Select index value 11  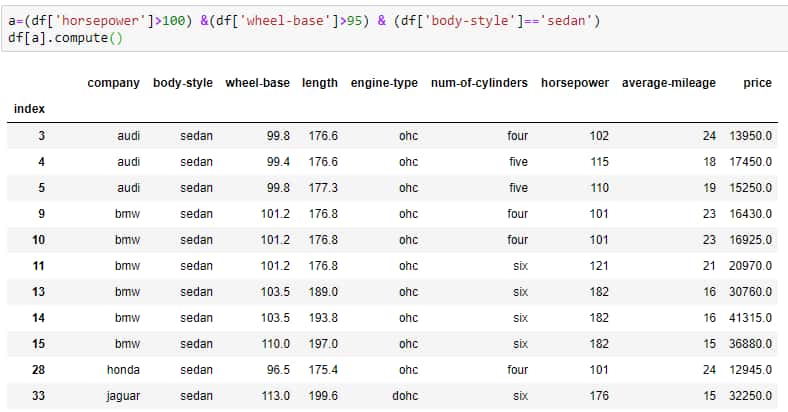point(39,266)
